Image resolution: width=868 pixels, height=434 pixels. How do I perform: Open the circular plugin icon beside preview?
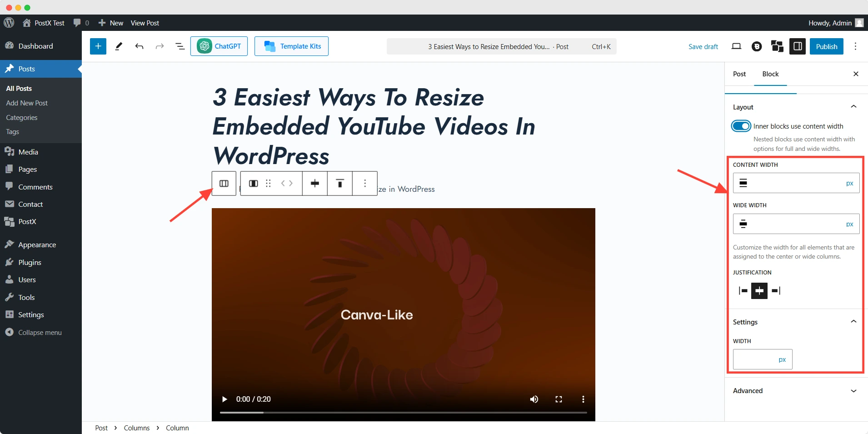click(757, 46)
